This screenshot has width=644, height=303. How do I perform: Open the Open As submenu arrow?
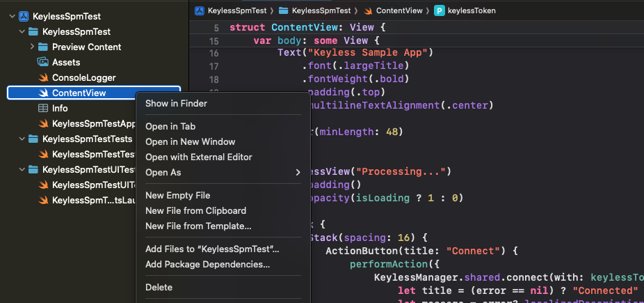(x=298, y=173)
